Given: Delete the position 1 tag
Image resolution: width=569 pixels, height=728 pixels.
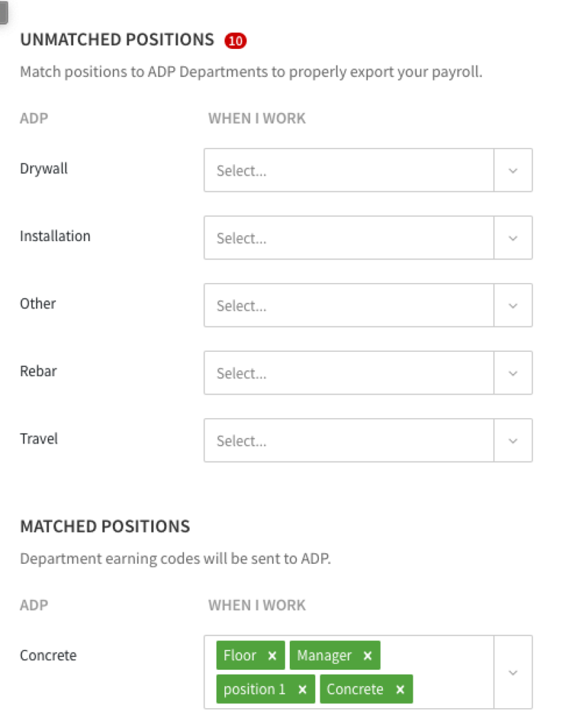Looking at the screenshot, I should pos(302,690).
